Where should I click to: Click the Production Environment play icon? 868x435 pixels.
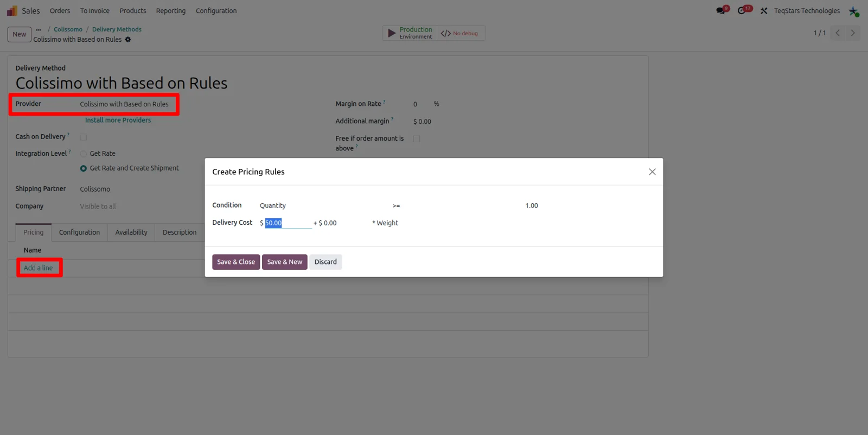(x=391, y=33)
